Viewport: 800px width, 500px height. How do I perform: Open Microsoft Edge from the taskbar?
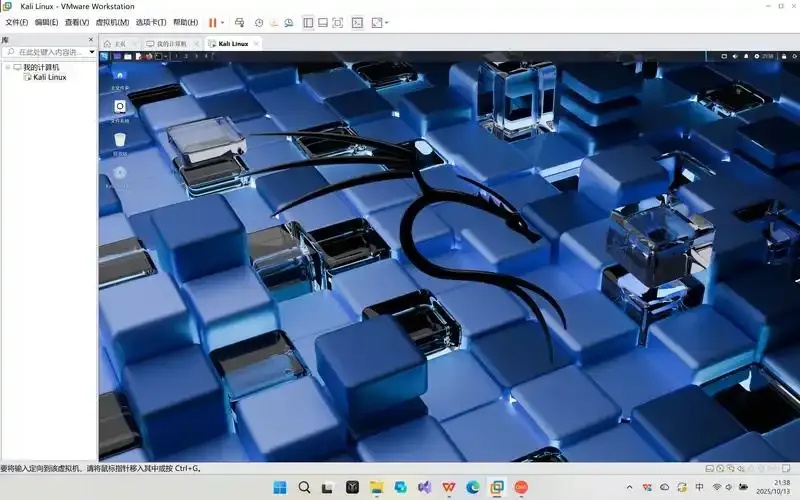pos(473,487)
